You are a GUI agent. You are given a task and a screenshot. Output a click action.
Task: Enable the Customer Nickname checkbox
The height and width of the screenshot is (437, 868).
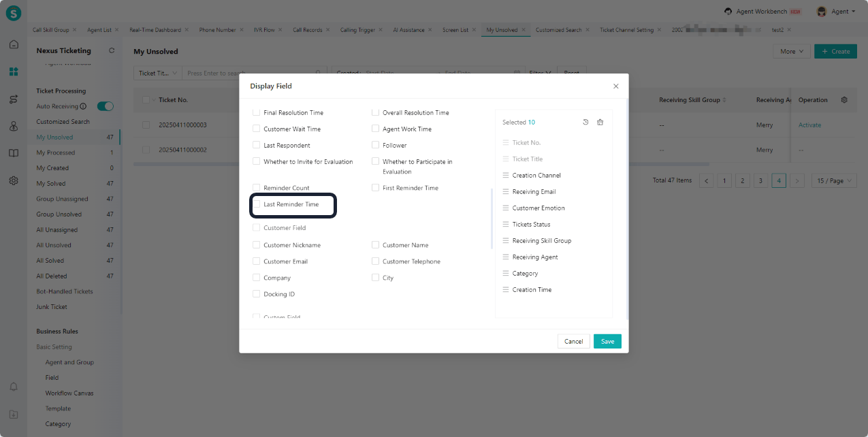pos(257,245)
